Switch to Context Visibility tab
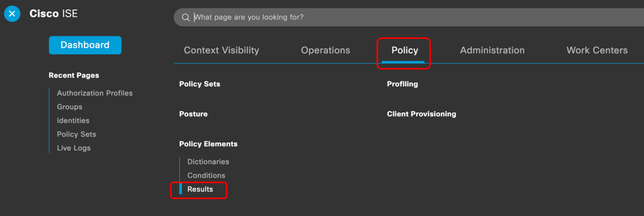 [221, 50]
